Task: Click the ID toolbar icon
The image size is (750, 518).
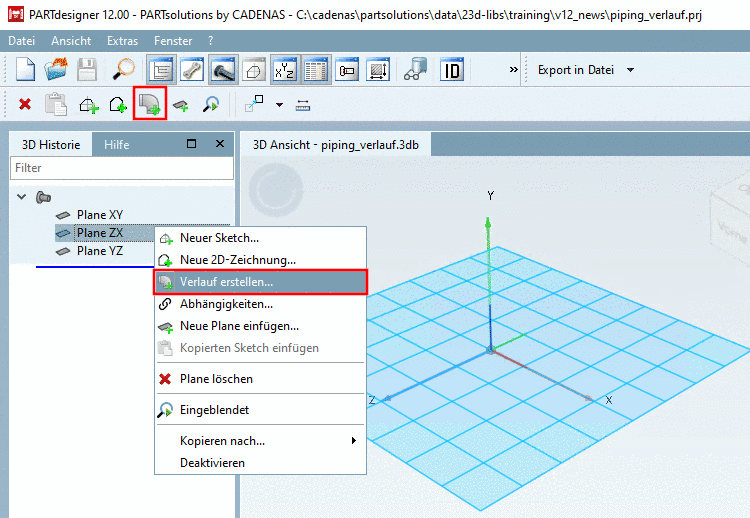Action: point(452,70)
